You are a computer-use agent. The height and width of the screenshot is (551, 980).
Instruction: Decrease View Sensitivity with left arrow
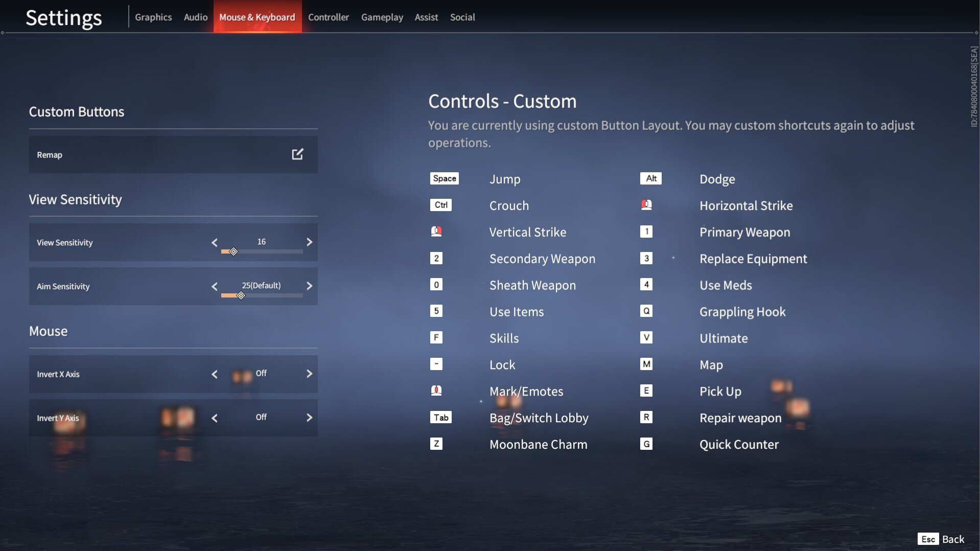(x=215, y=243)
